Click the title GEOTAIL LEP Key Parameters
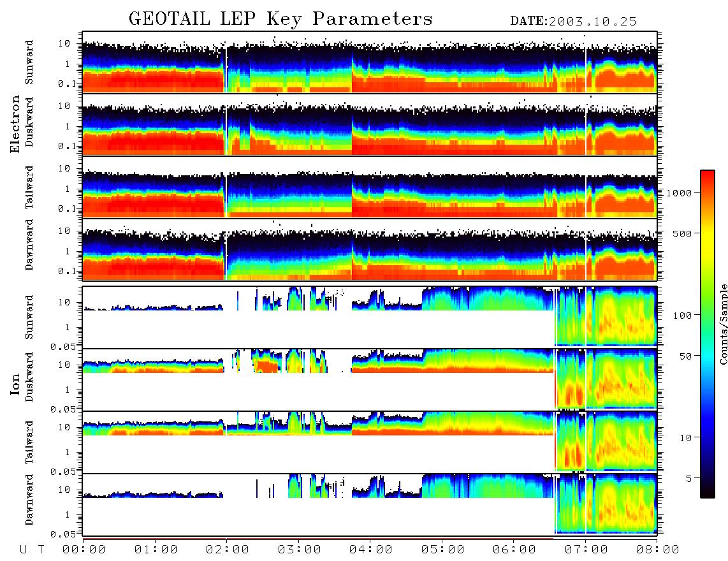 [280, 20]
